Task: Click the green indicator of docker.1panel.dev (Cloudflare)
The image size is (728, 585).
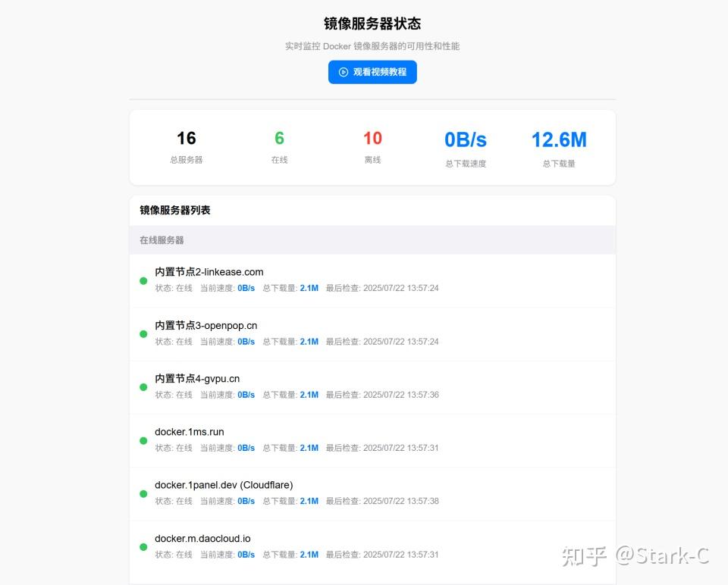Action: point(143,493)
